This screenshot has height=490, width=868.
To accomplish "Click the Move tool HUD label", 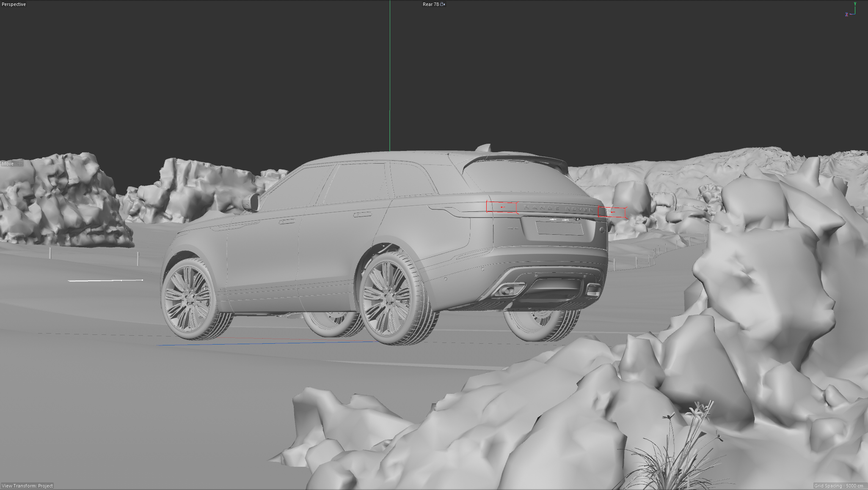I will click(8, 164).
